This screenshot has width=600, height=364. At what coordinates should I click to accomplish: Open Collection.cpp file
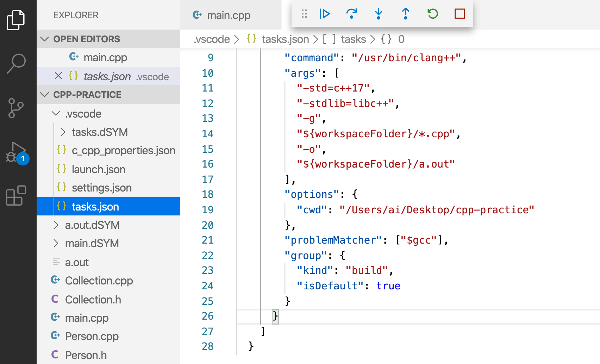click(108, 281)
